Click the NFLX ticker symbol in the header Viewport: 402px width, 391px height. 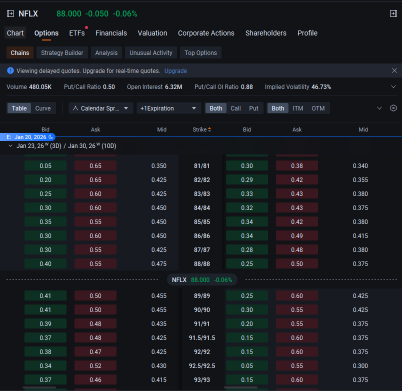[x=28, y=13]
